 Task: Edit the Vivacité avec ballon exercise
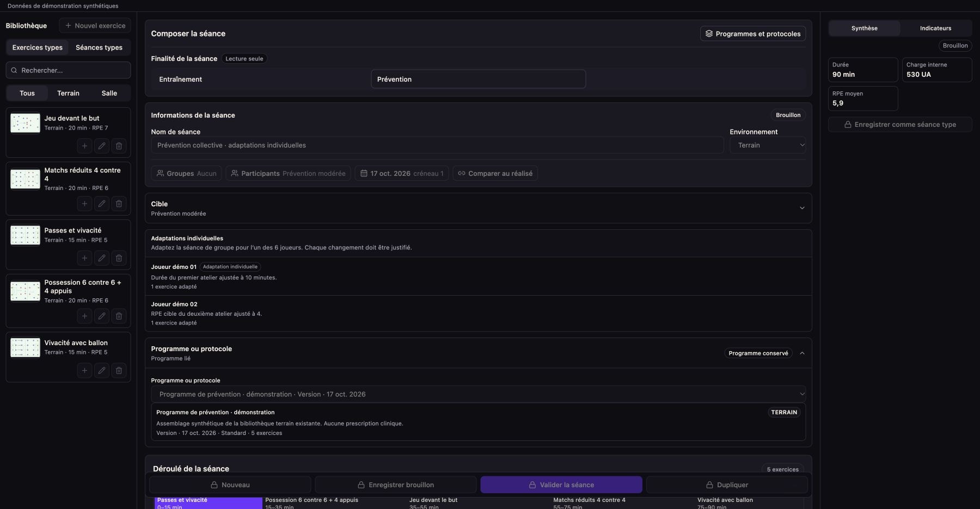(102, 371)
